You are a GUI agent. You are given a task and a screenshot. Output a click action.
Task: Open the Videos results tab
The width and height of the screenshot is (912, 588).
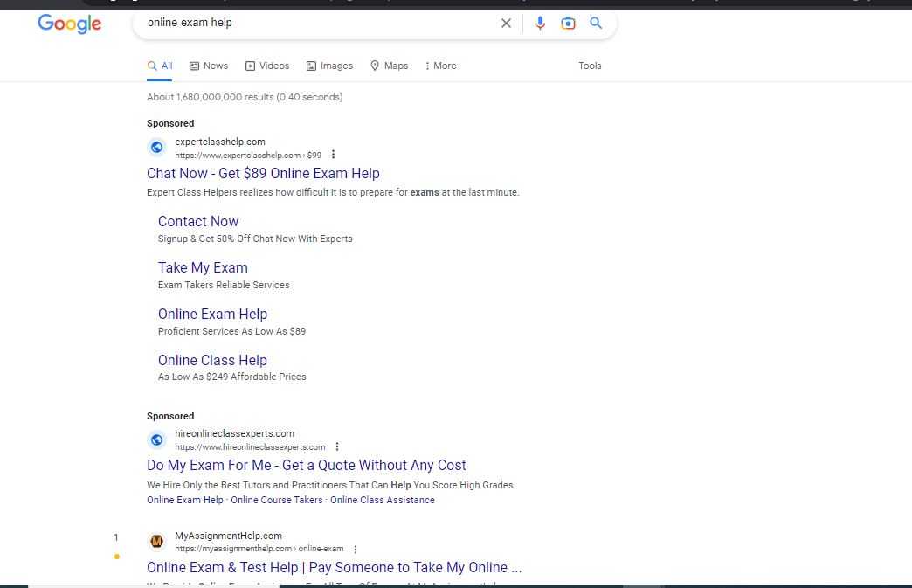pyautogui.click(x=267, y=66)
